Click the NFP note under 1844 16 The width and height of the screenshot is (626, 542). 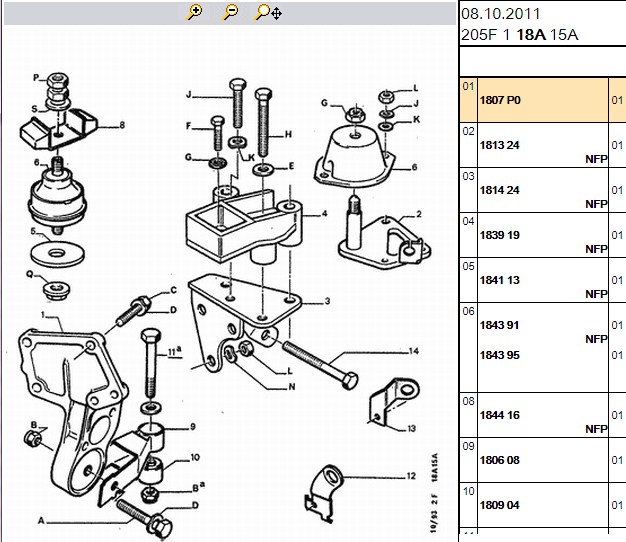596,429
